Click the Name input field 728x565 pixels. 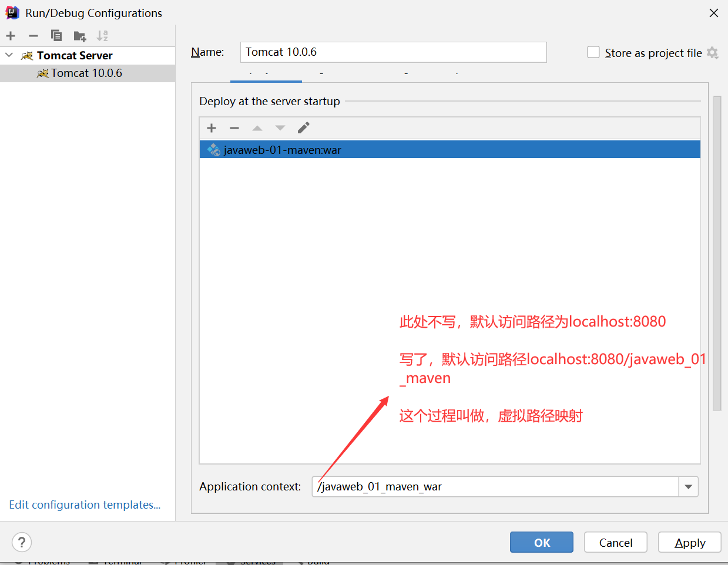click(x=393, y=52)
